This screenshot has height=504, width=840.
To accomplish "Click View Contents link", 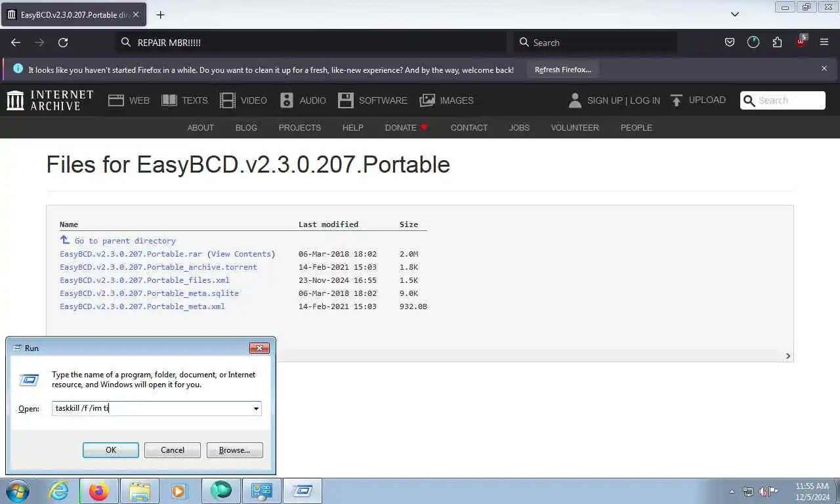I will [x=241, y=254].
